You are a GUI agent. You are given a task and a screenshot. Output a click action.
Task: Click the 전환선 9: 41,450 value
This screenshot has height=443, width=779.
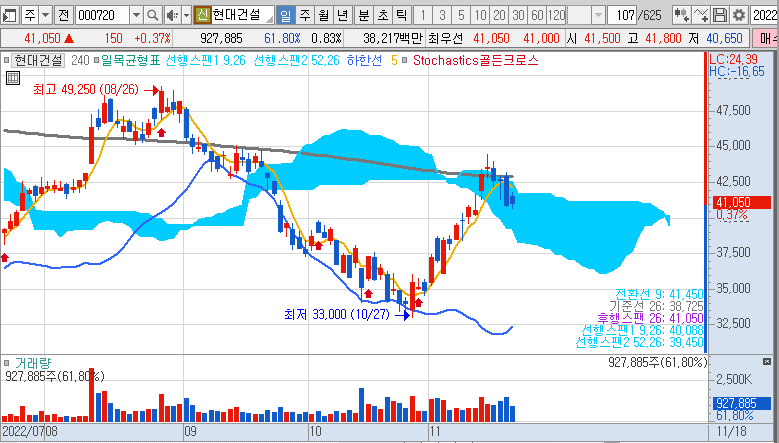tap(659, 294)
